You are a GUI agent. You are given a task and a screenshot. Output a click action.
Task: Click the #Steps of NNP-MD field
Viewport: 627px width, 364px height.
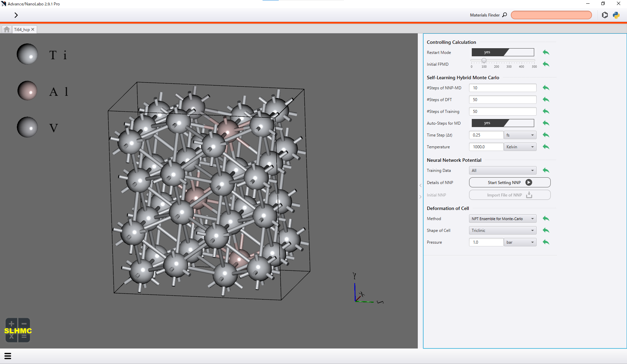click(503, 88)
